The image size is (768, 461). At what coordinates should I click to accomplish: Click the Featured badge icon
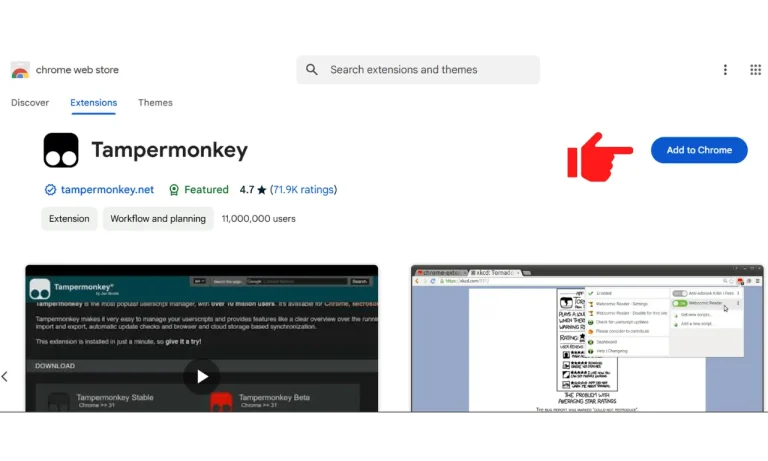pyautogui.click(x=174, y=190)
